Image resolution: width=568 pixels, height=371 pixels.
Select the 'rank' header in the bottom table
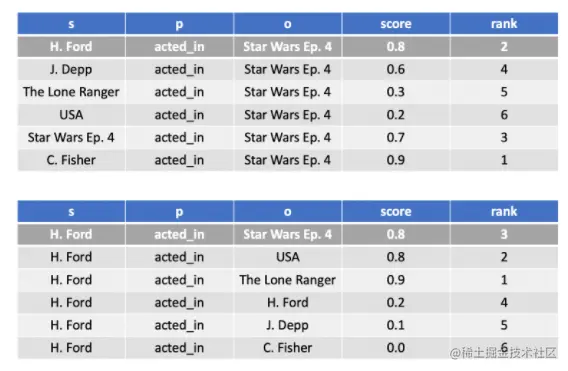504,212
